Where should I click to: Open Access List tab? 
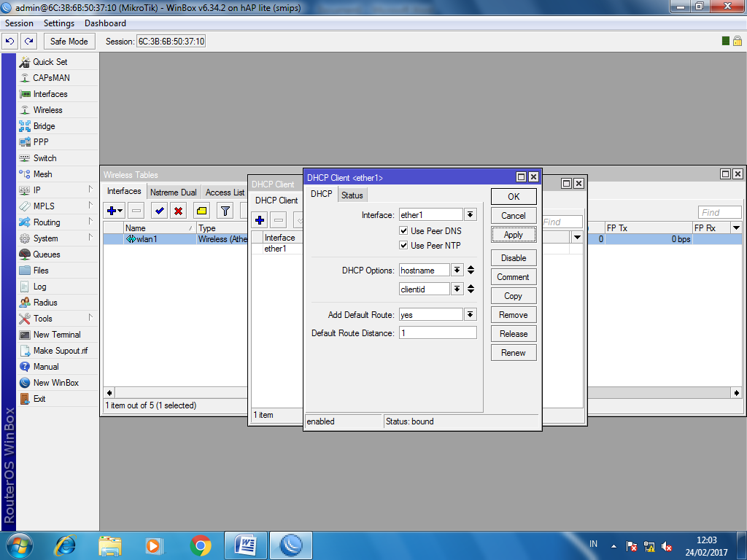[225, 192]
